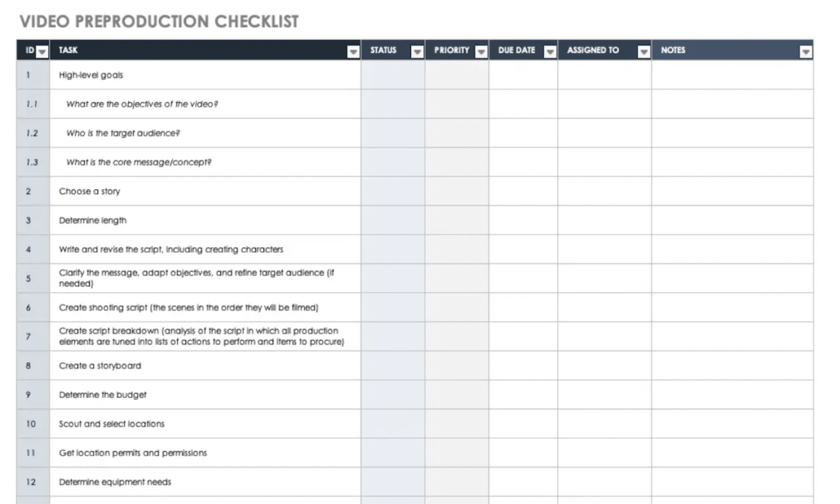840x504 pixels.
Task: Click the Notes cell for 'Scout and select locations'
Action: pyautogui.click(x=732, y=424)
